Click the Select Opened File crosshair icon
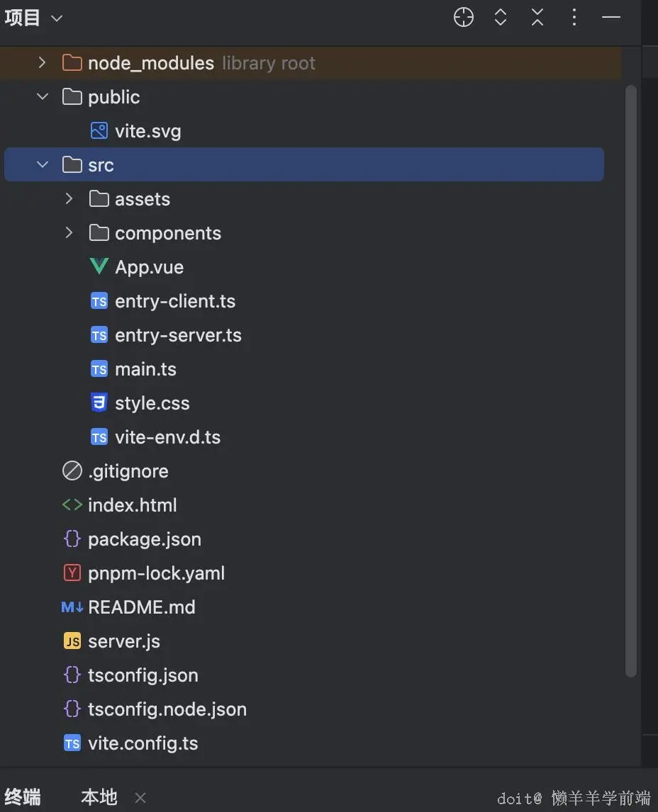 (x=464, y=18)
